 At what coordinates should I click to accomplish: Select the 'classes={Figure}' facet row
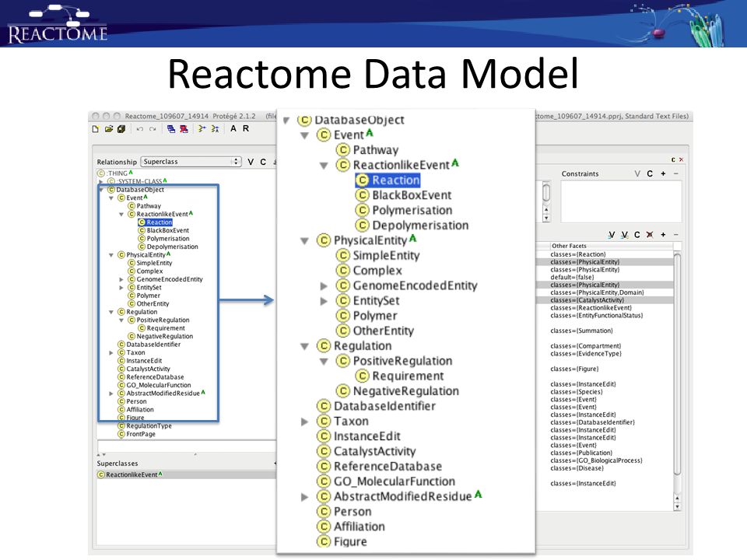click(x=574, y=369)
